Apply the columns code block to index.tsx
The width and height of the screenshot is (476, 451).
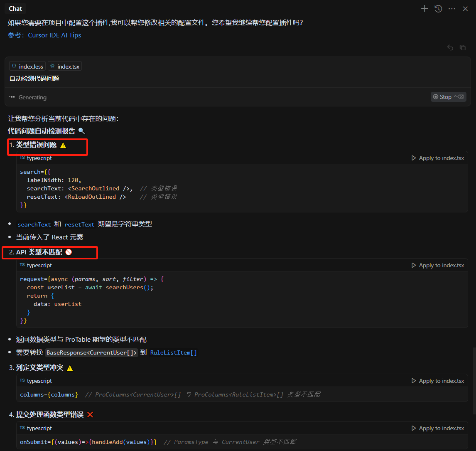click(x=438, y=381)
